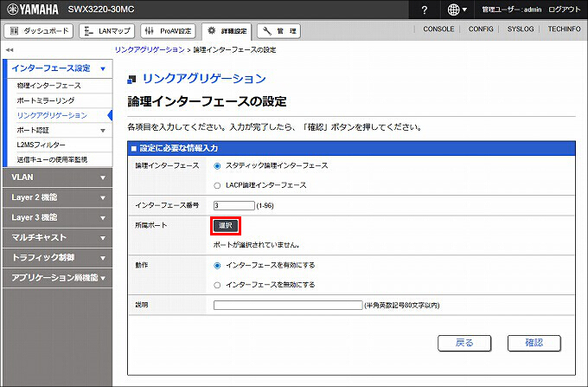Expand the マルチキャスト section
588x387 pixels.
pos(57,237)
